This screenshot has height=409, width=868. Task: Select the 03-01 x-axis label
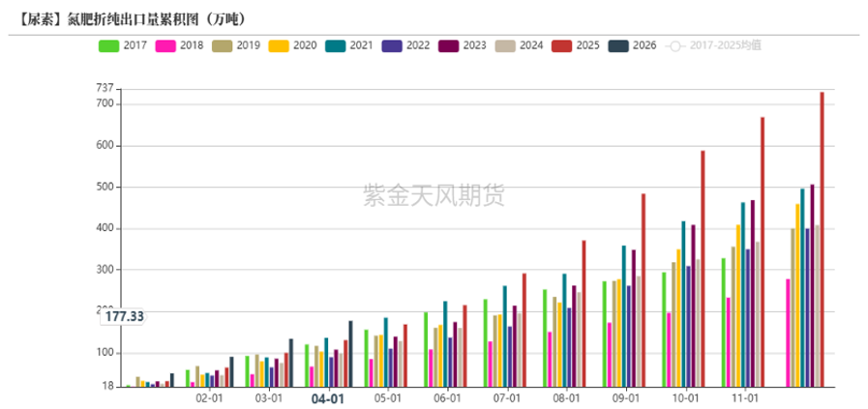[268, 398]
